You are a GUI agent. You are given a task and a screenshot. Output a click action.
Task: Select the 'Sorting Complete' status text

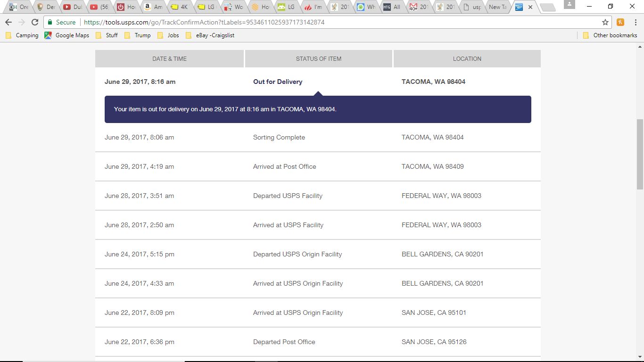pos(279,137)
